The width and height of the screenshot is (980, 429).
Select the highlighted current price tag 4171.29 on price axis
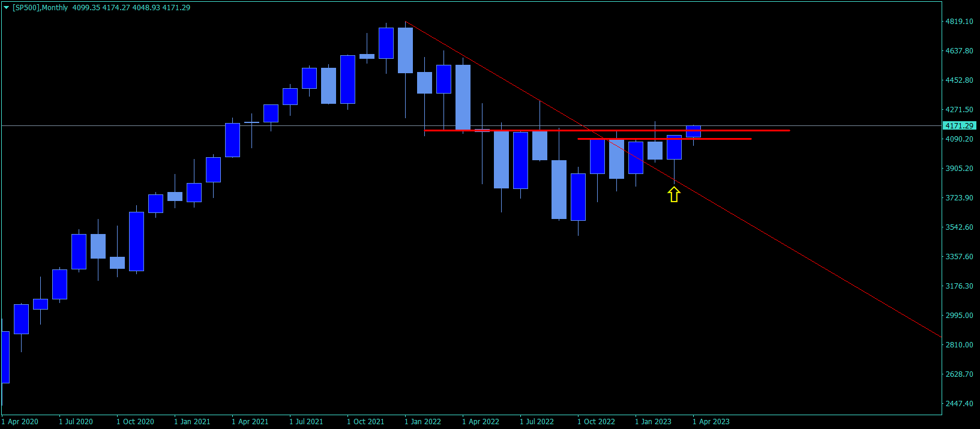coord(960,125)
